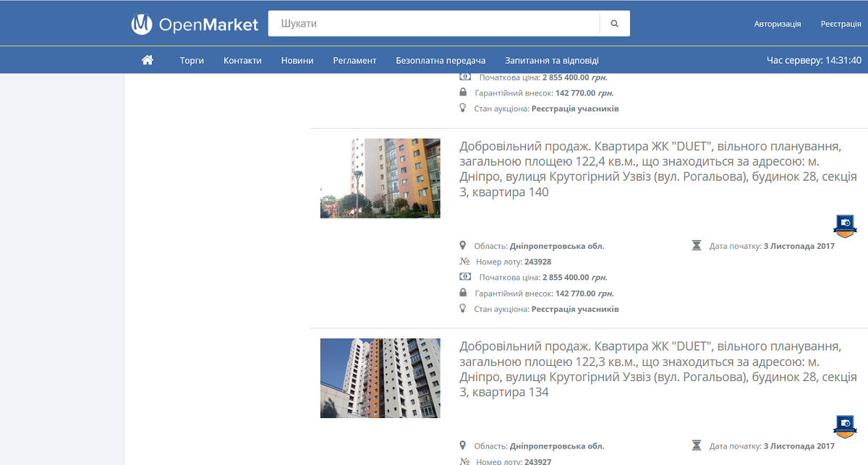
Task: Open the Новини section
Action: pos(297,60)
